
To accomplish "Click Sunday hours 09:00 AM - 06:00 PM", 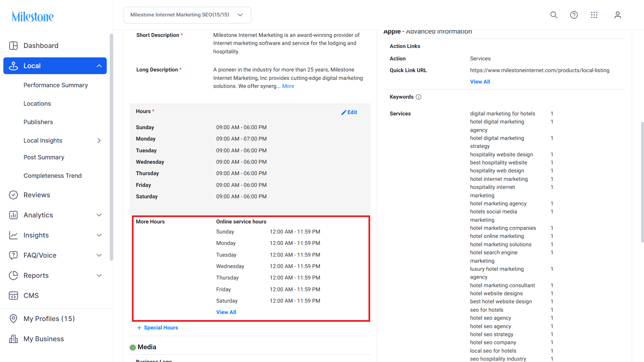I will pos(241,127).
